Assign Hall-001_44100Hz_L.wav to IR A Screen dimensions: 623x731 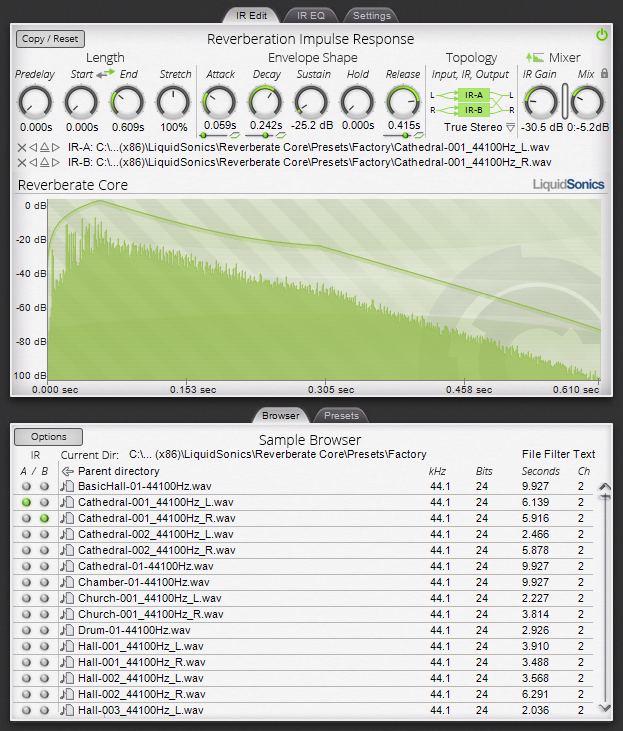(27, 647)
